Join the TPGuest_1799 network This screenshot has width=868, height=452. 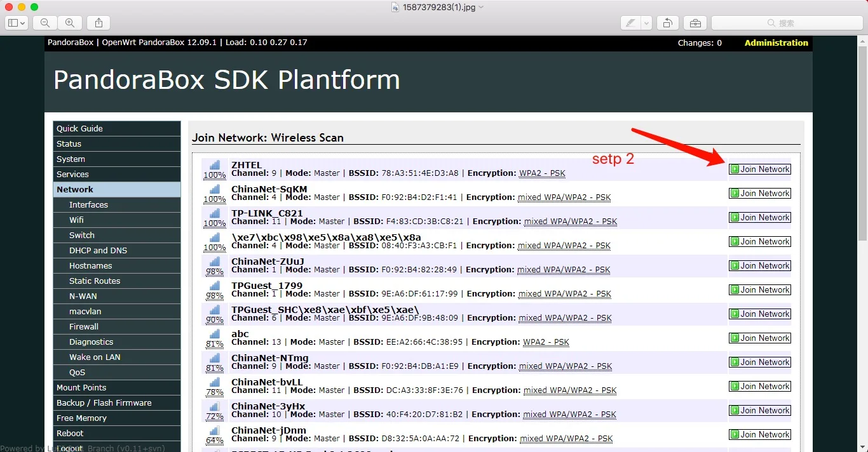[760, 289]
